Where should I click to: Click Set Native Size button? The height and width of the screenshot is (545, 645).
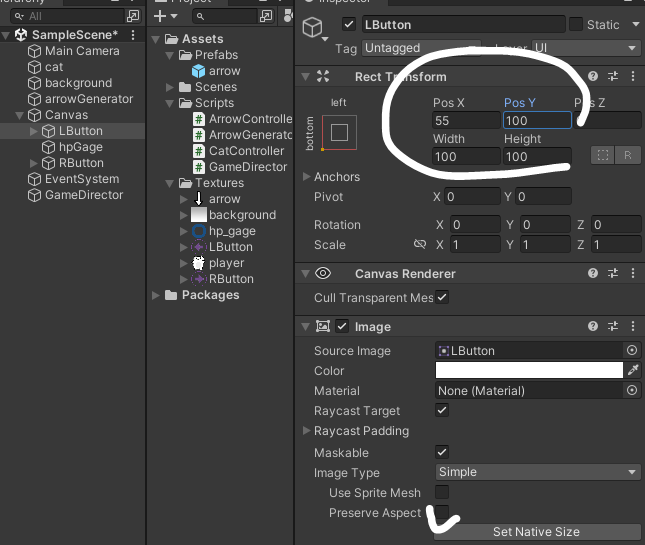pyautogui.click(x=537, y=531)
